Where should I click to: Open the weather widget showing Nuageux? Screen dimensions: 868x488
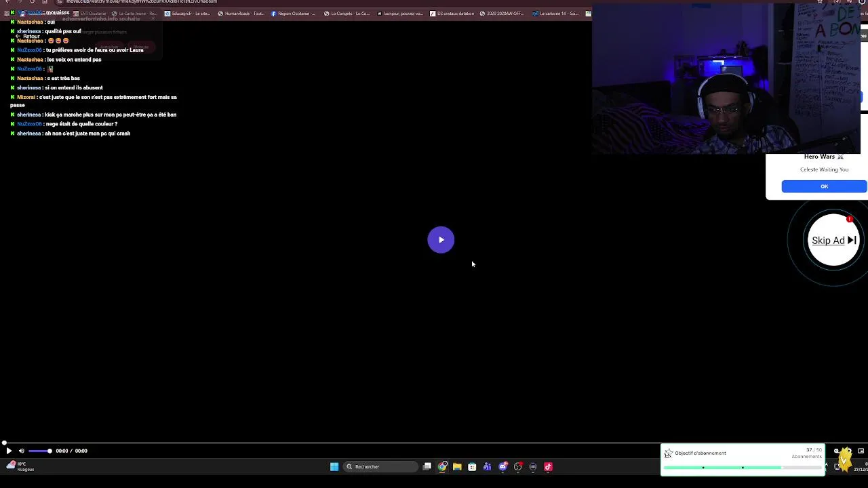tap(19, 466)
